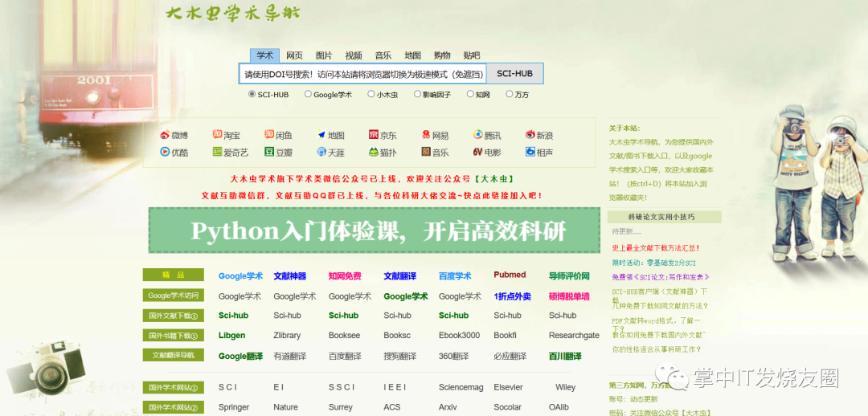Switch to the 视频 search tab
The height and width of the screenshot is (416, 868).
pos(353,55)
